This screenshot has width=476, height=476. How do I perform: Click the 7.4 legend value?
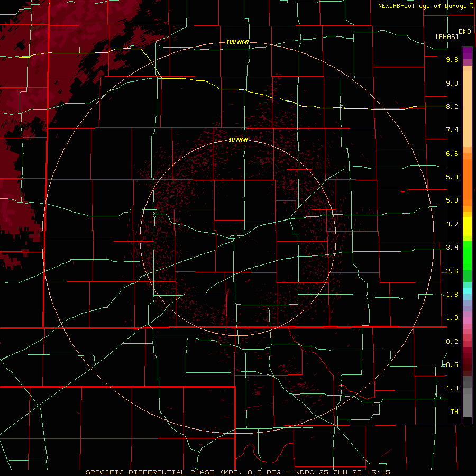click(452, 130)
